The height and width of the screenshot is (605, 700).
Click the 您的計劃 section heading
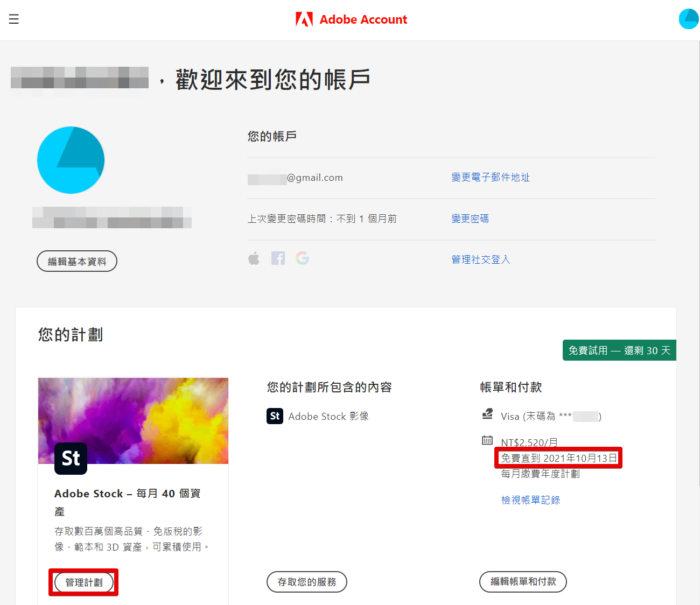pos(70,335)
